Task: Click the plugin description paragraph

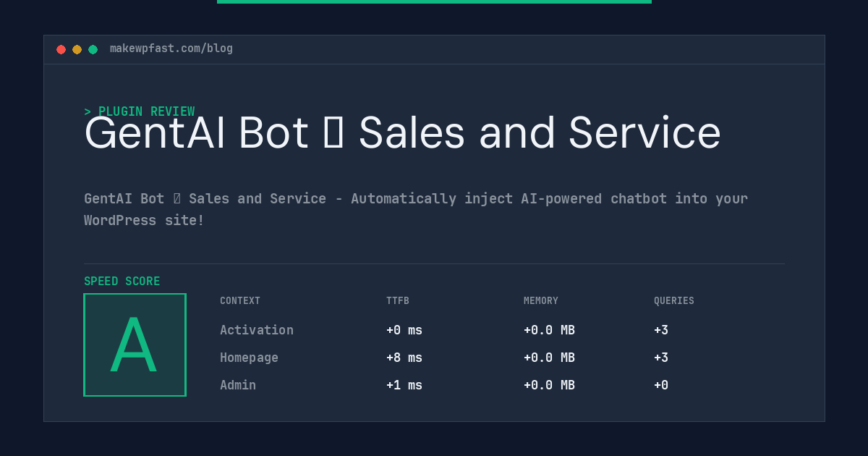Action: 416,209
